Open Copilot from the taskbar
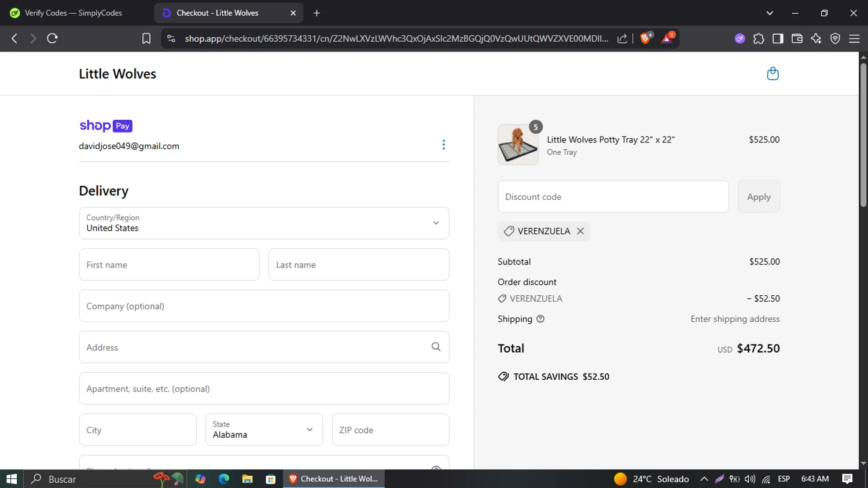Image resolution: width=868 pixels, height=488 pixels. coord(200,479)
